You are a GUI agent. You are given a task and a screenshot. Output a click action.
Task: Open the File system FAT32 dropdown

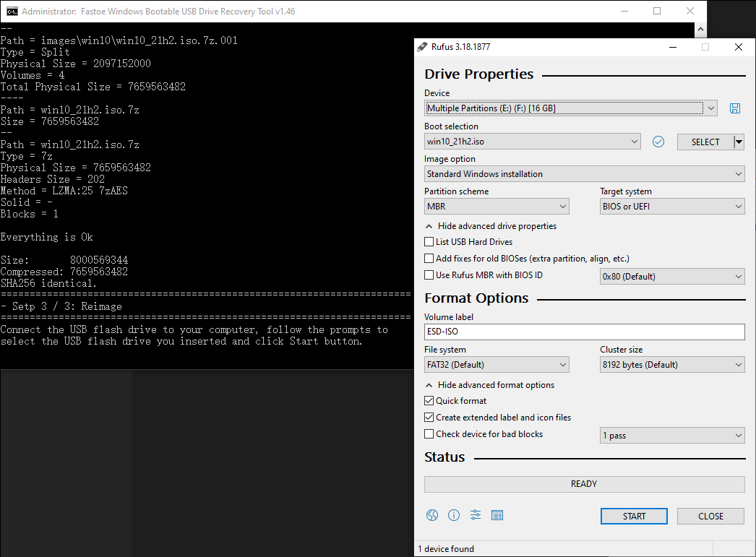click(x=497, y=365)
